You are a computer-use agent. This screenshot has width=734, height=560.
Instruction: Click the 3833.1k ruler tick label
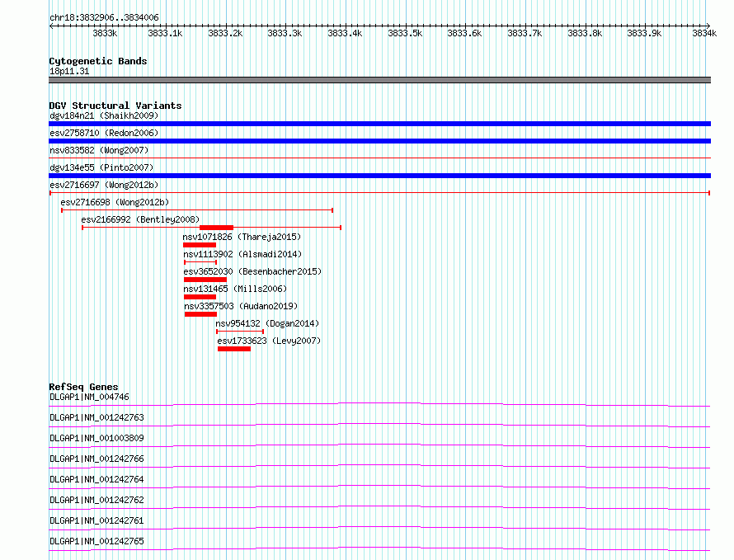pyautogui.click(x=165, y=33)
